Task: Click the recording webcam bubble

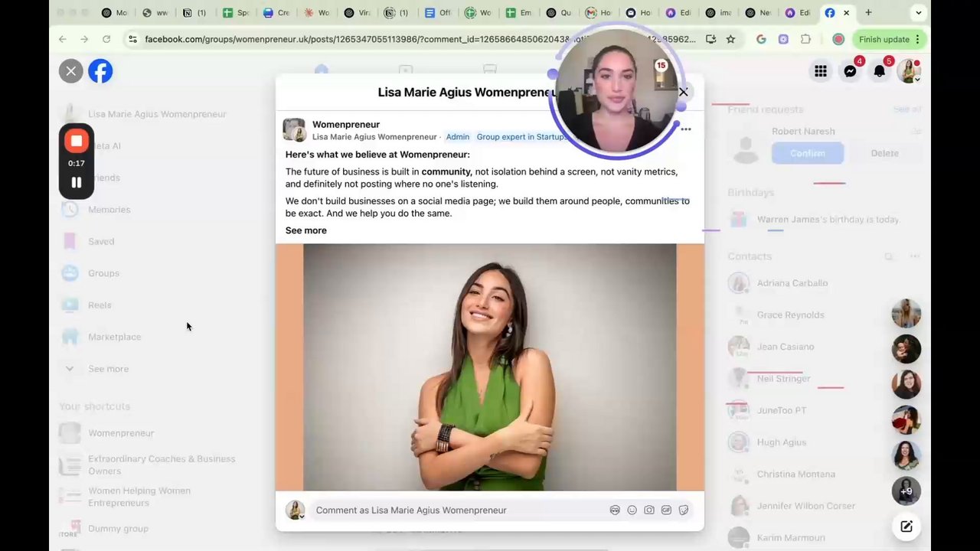Action: [617, 90]
